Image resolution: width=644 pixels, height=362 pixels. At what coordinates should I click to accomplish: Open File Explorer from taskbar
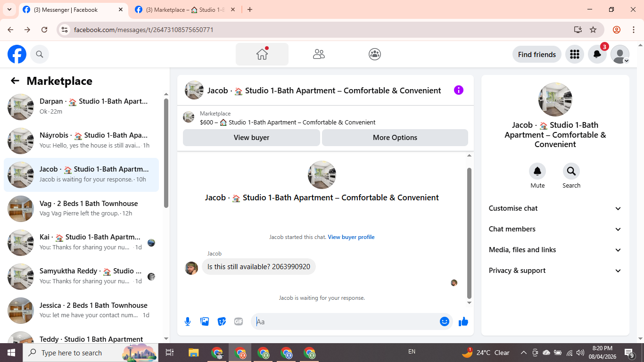tap(194, 353)
